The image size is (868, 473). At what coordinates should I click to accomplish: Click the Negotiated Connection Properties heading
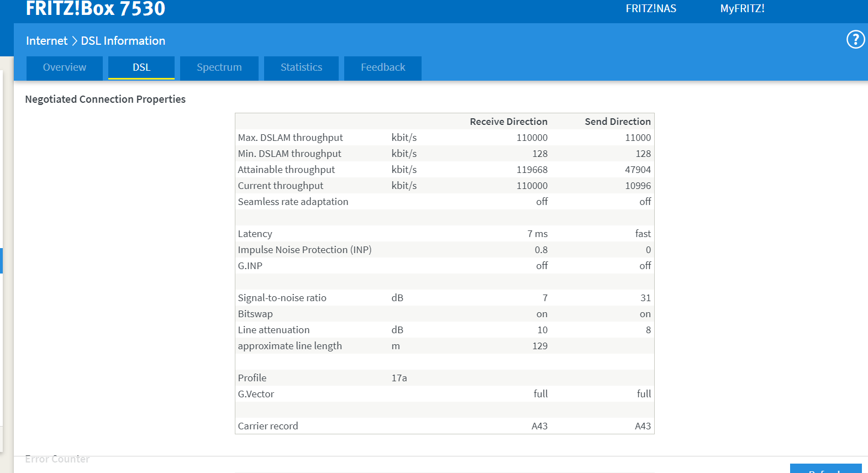[105, 99]
